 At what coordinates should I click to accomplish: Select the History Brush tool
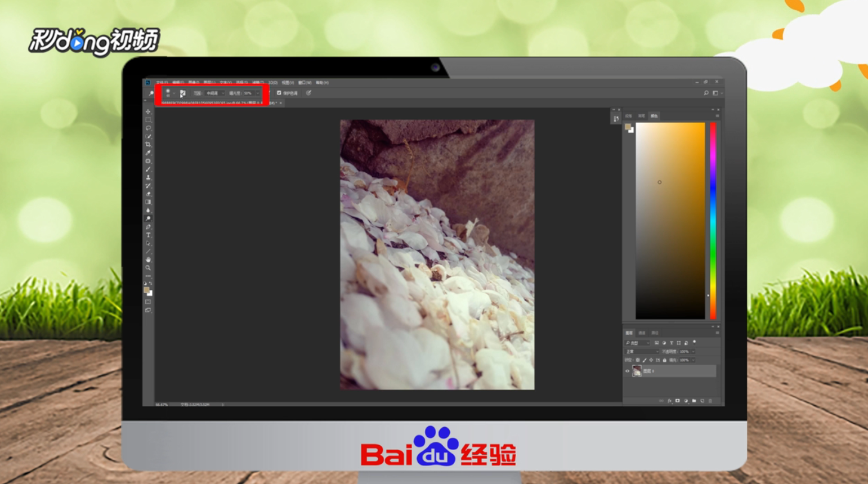148,186
